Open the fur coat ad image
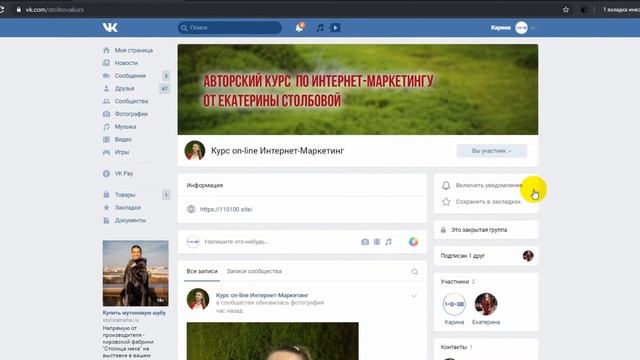 pyautogui.click(x=136, y=273)
